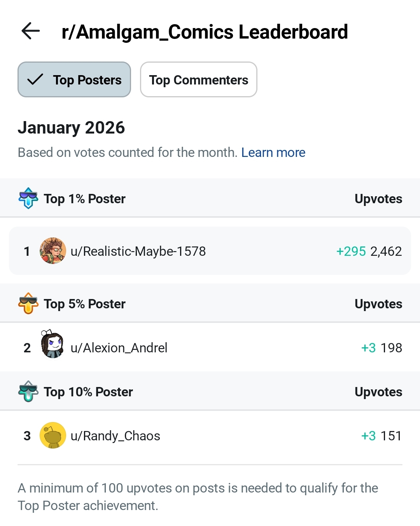This screenshot has height=526, width=420.
Task: Open the Learn more link
Action: 273,153
